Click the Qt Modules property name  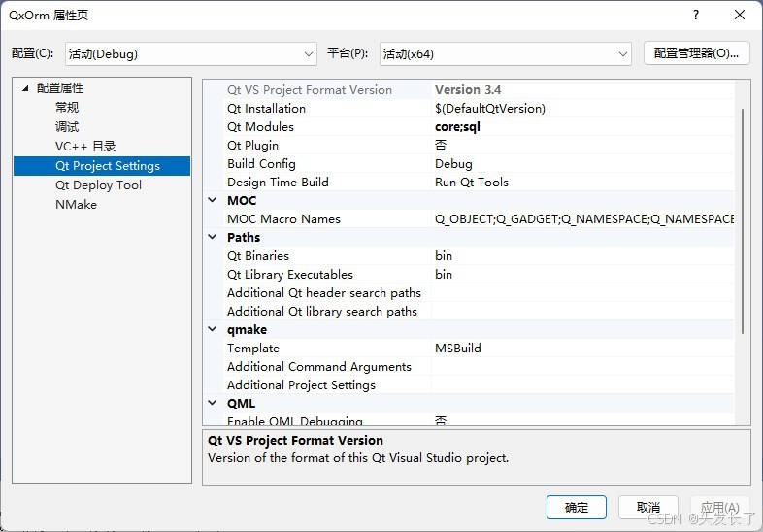pos(260,127)
